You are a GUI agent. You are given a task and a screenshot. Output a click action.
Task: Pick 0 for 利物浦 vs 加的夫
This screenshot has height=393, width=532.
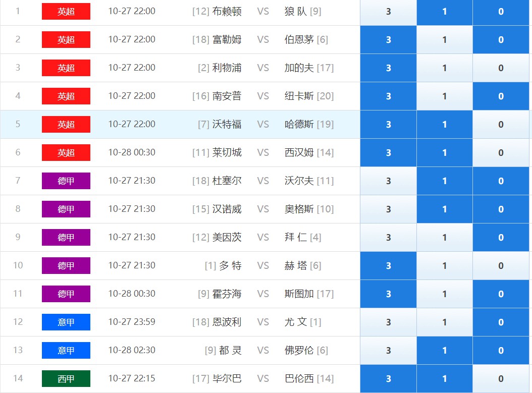point(501,68)
